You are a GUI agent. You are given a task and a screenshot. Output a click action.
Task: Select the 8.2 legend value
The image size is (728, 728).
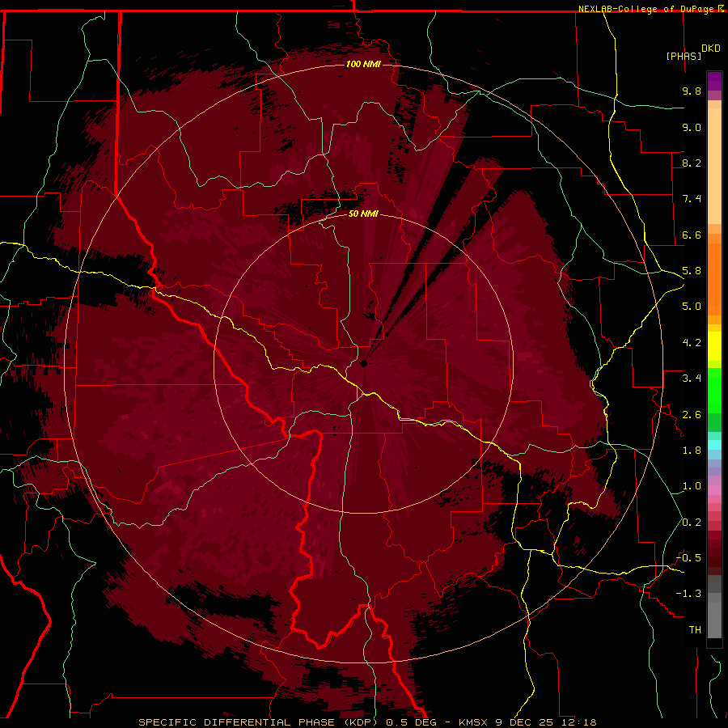point(692,163)
